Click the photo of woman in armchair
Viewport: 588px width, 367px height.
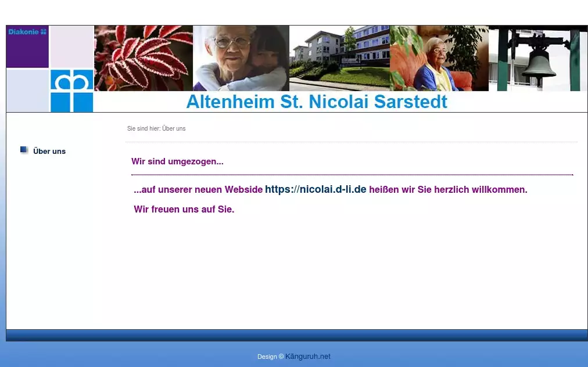(439, 58)
